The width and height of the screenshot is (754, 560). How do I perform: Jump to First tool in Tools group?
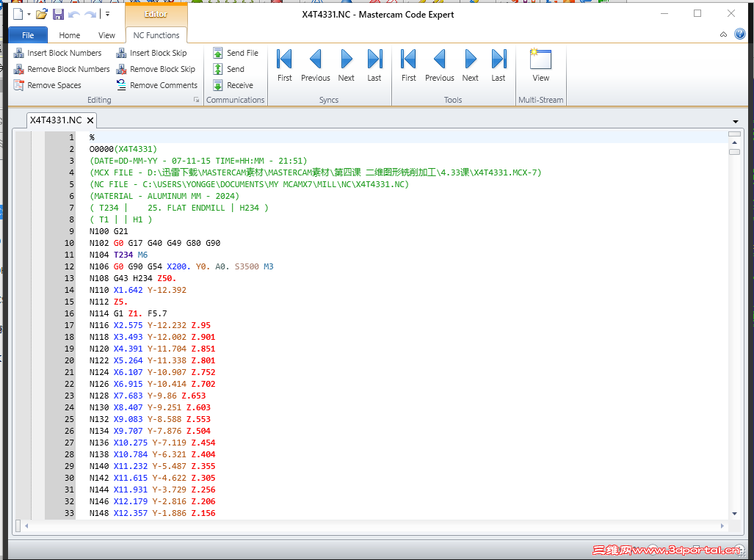[x=408, y=65]
